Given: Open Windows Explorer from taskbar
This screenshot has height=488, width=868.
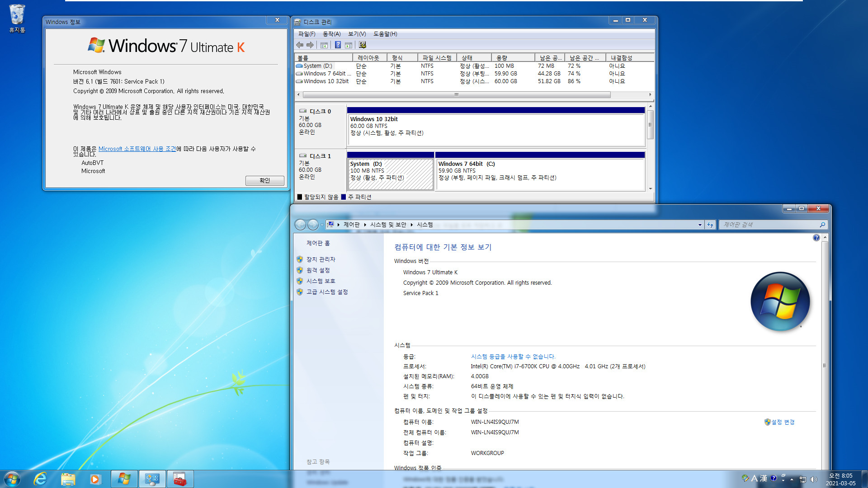Looking at the screenshot, I should click(68, 479).
